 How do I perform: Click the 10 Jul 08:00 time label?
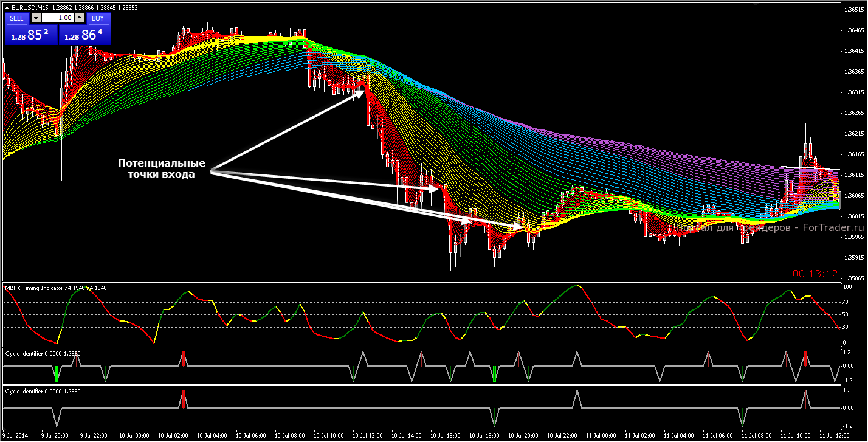coord(289,436)
